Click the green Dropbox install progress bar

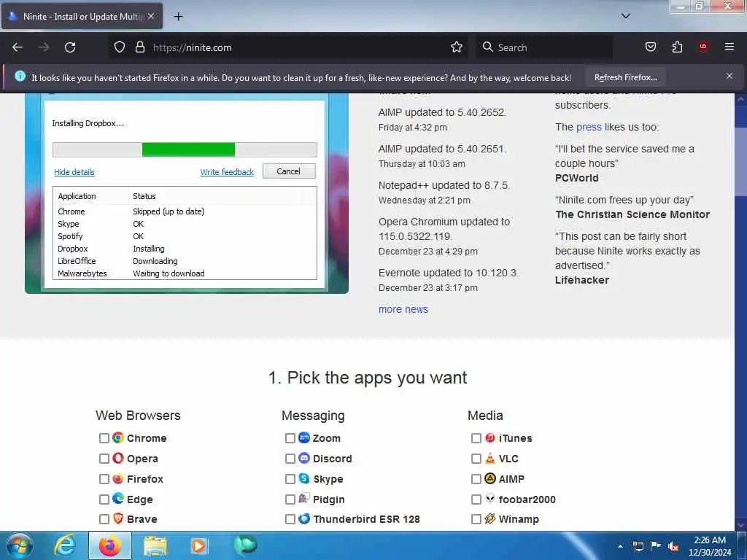188,149
